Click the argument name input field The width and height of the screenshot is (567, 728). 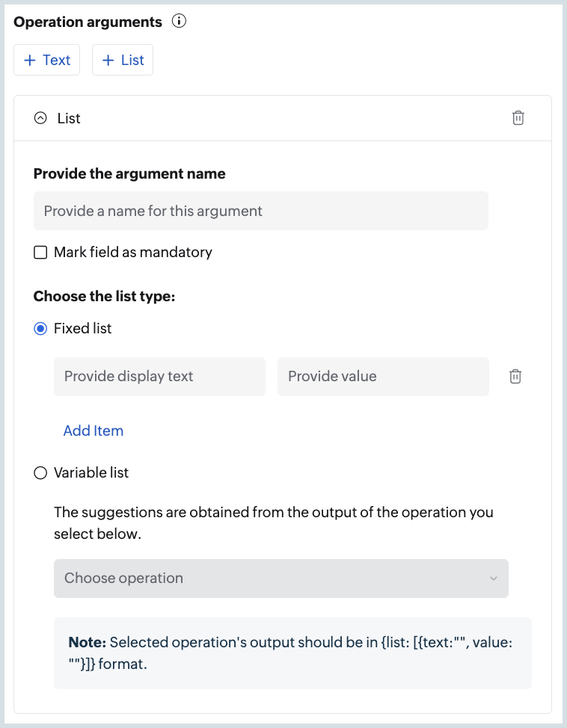pos(260,211)
